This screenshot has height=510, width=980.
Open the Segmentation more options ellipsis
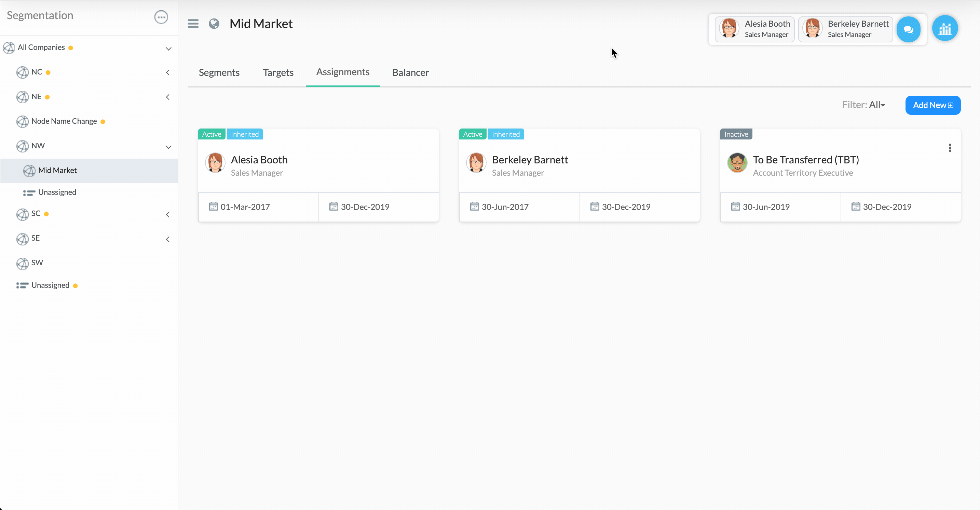pos(161,17)
